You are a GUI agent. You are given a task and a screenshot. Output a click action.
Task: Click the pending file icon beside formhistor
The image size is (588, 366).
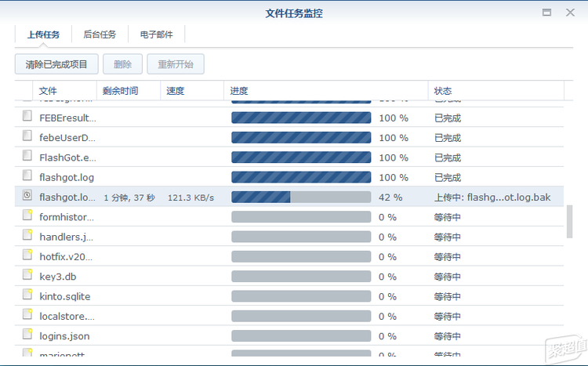point(27,216)
